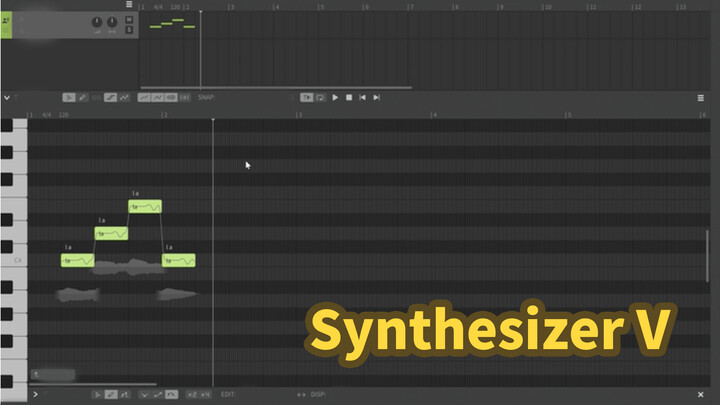
Task: Jump to the end of the song
Action: click(x=376, y=97)
